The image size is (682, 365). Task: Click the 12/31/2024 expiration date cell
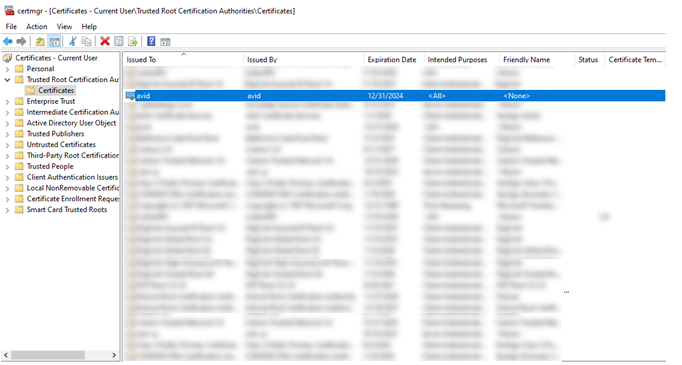click(385, 96)
